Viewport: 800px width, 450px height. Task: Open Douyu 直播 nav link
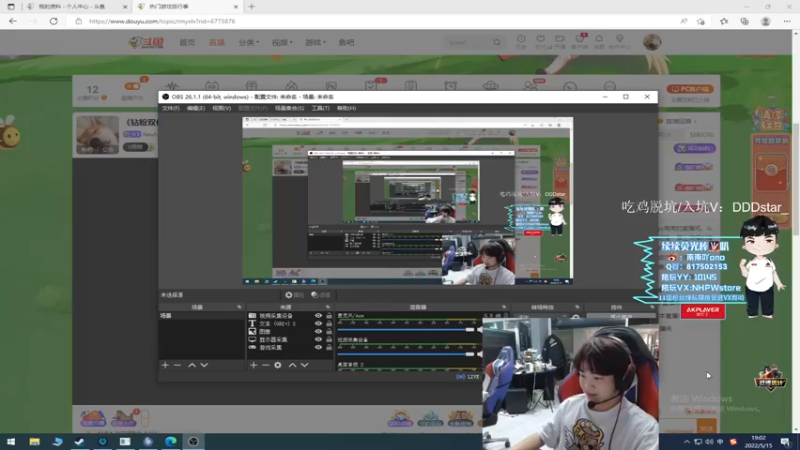[217, 42]
